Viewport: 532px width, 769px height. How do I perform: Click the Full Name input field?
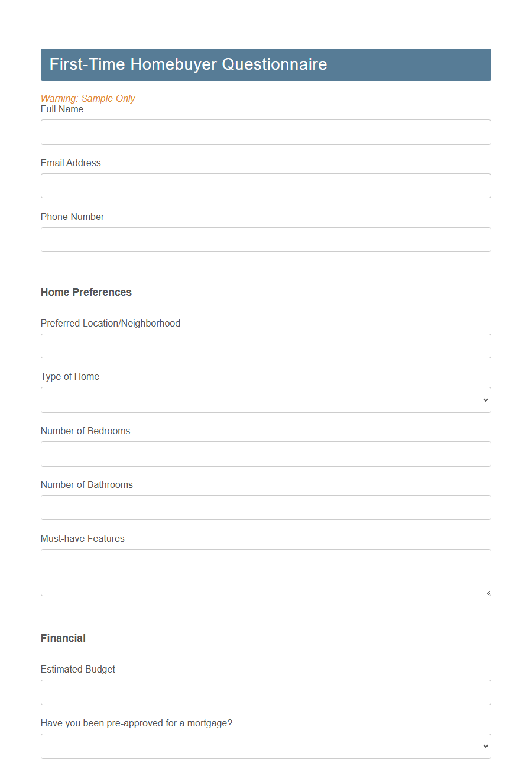click(265, 132)
